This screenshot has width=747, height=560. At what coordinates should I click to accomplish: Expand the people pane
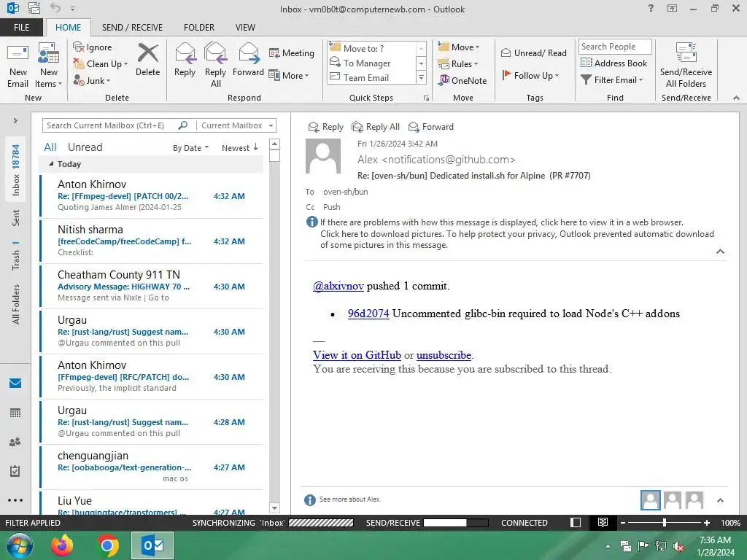pyautogui.click(x=720, y=500)
